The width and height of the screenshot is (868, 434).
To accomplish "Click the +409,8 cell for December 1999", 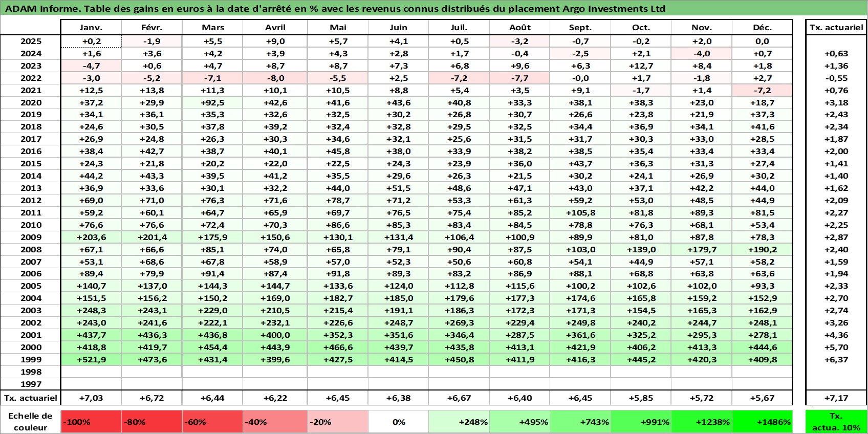I will [762, 359].
